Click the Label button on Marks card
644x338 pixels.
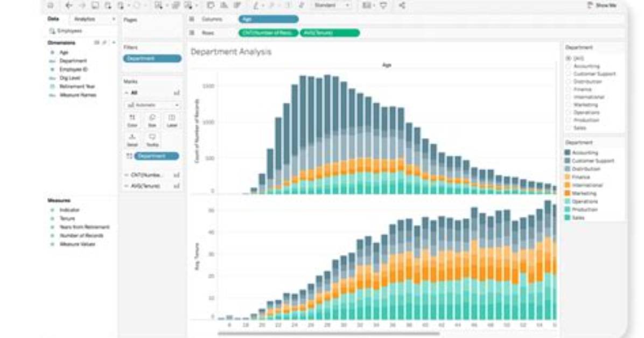click(x=172, y=121)
